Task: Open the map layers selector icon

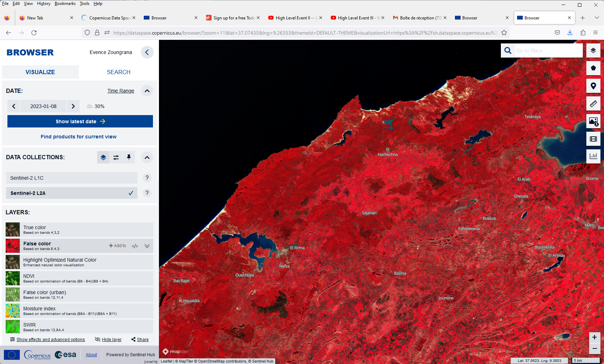Action: tap(593, 50)
